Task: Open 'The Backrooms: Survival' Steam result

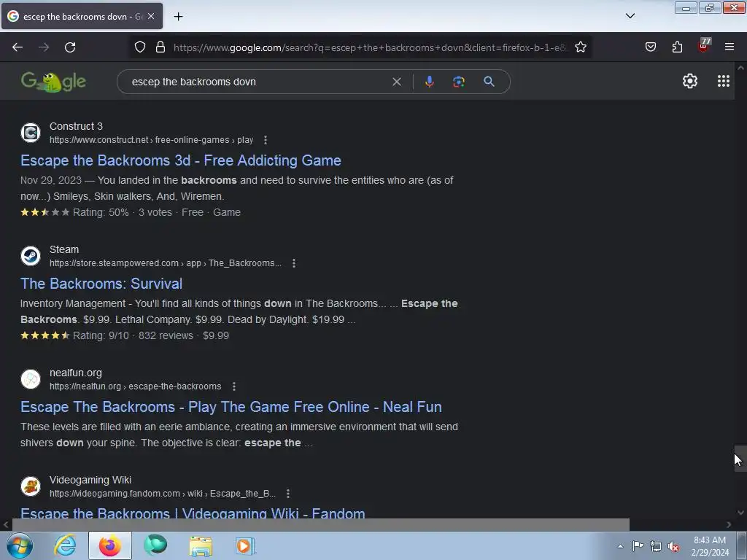Action: pos(101,284)
